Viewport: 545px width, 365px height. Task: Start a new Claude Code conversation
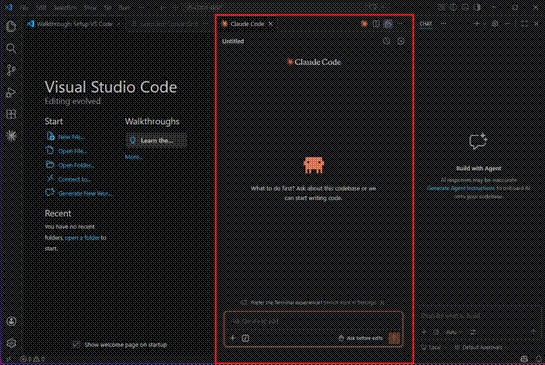pyautogui.click(x=401, y=41)
